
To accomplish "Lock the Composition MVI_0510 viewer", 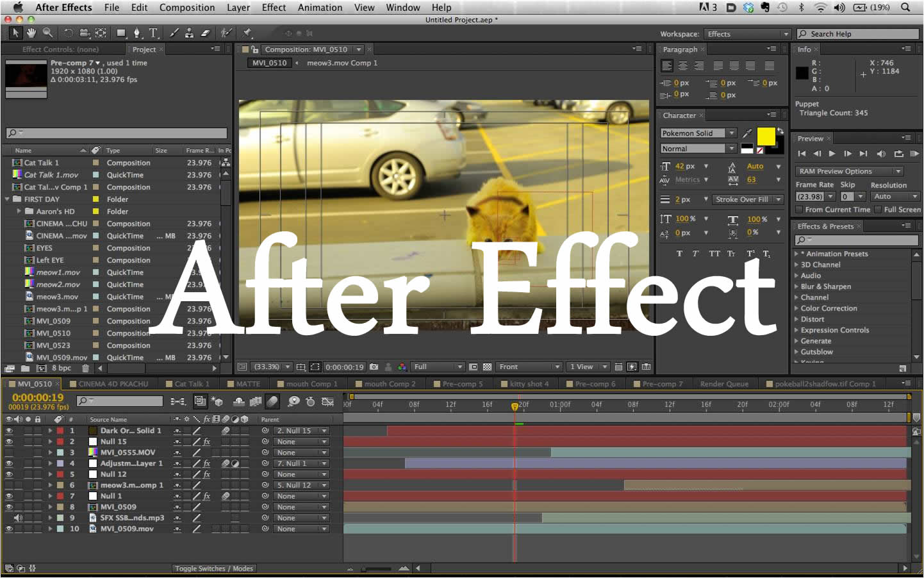I will click(x=255, y=49).
